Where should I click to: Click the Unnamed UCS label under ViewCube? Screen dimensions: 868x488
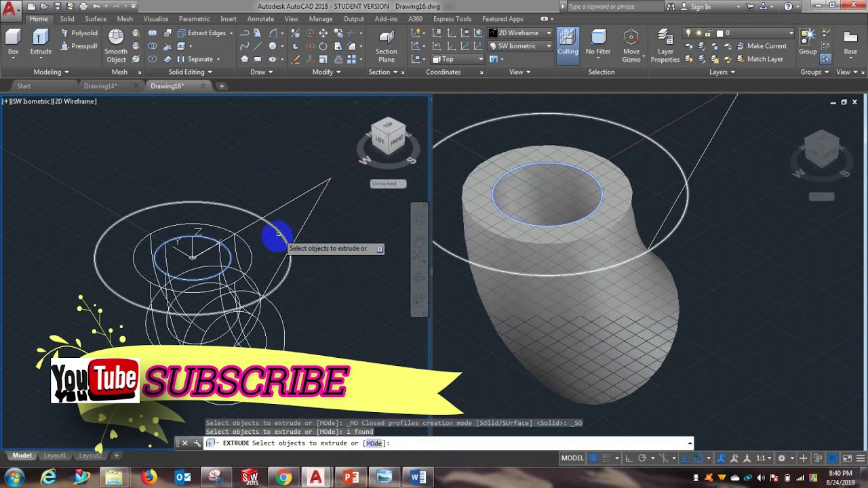389,184
